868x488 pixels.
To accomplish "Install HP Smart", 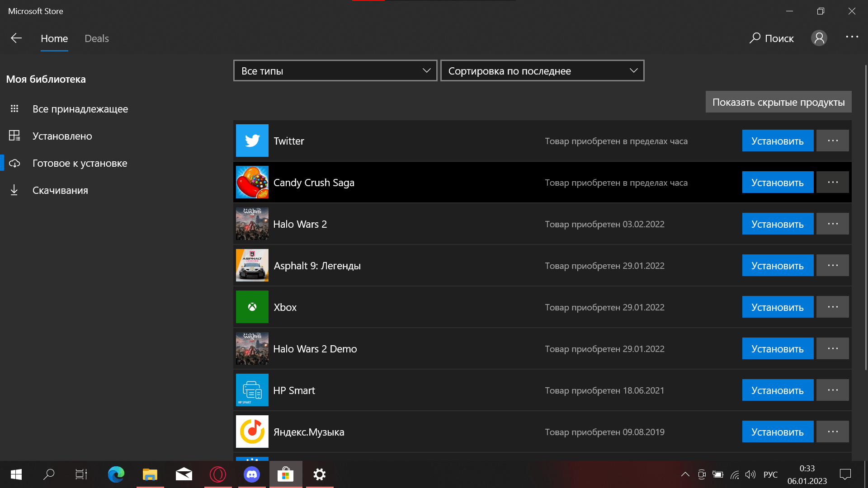I will coord(778,390).
